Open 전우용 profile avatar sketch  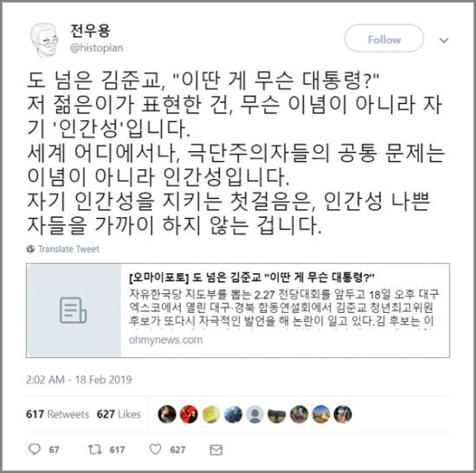[45, 40]
